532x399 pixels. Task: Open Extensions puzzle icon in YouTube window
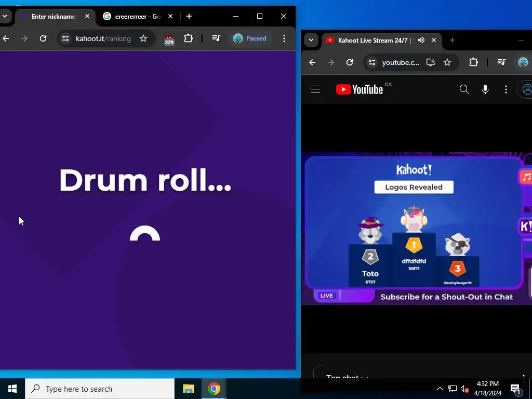pyautogui.click(x=473, y=62)
